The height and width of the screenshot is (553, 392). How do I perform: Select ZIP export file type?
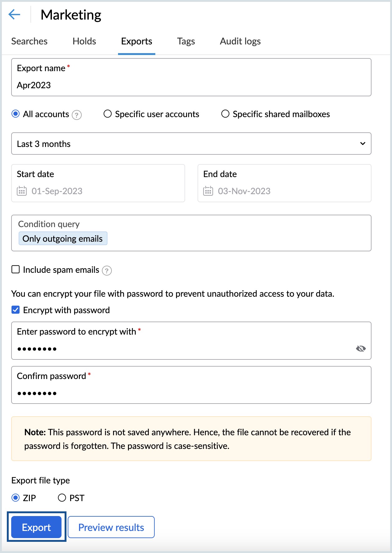[16, 498]
